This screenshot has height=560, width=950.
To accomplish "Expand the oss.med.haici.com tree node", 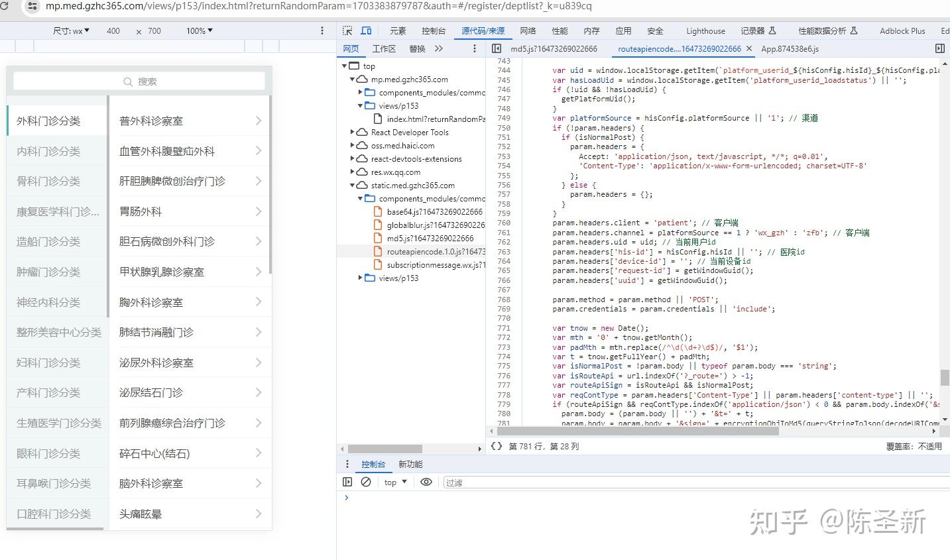I will click(353, 146).
